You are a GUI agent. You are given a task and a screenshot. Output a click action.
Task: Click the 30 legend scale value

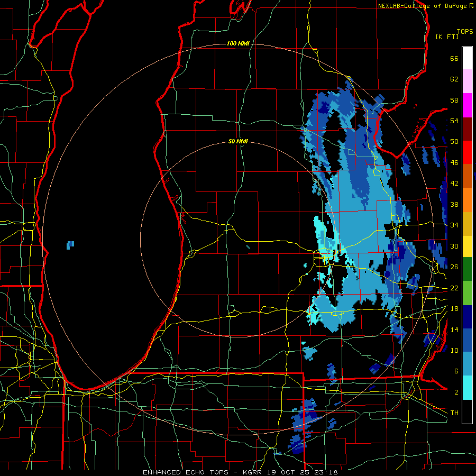tap(454, 246)
